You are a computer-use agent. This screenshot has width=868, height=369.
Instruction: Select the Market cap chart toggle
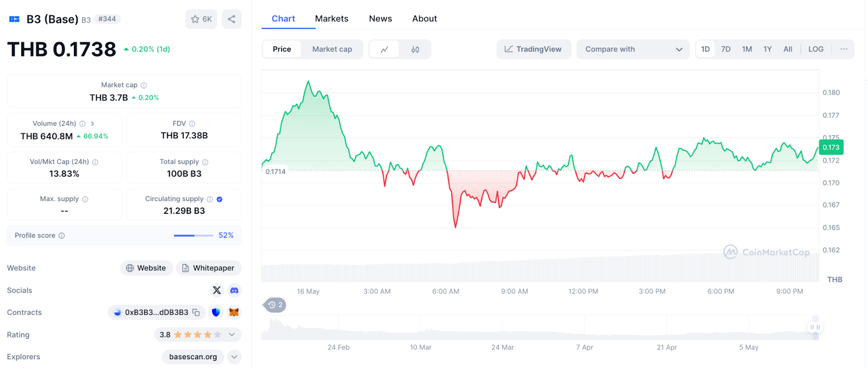coord(332,49)
